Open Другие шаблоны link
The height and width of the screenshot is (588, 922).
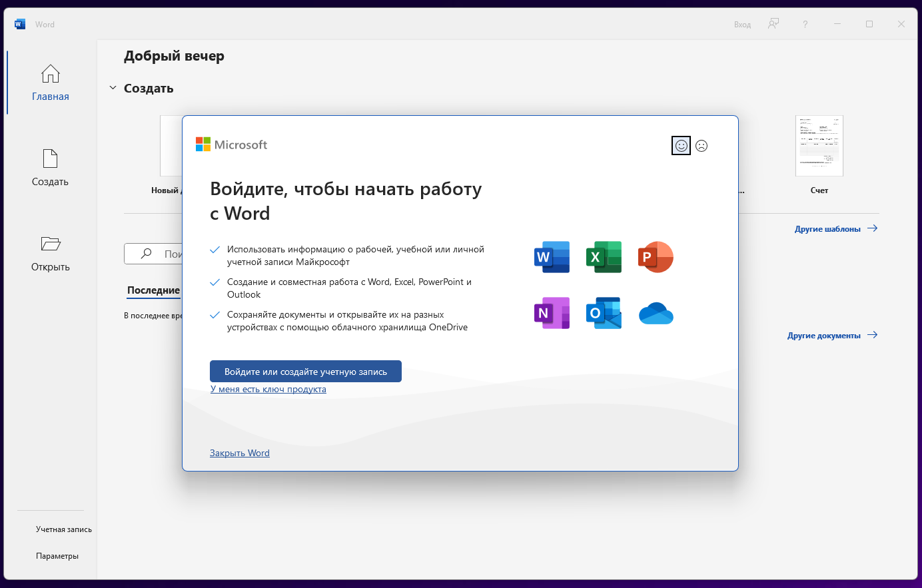[836, 228]
